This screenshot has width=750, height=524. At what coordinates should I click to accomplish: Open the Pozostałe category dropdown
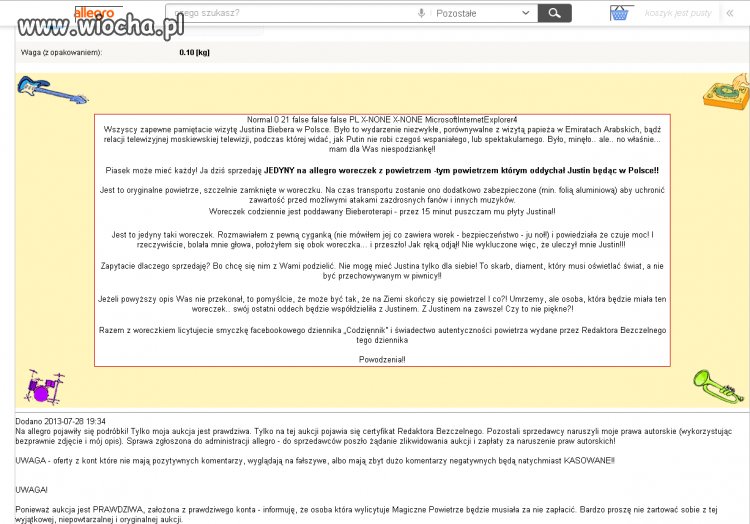[483, 13]
